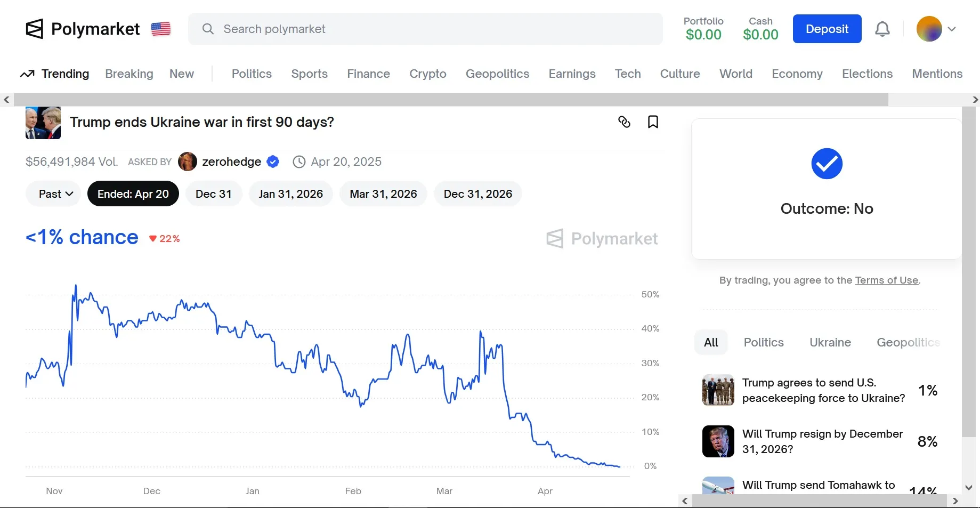
Task: Click the Polymarket watermark on the chart
Action: click(x=602, y=238)
